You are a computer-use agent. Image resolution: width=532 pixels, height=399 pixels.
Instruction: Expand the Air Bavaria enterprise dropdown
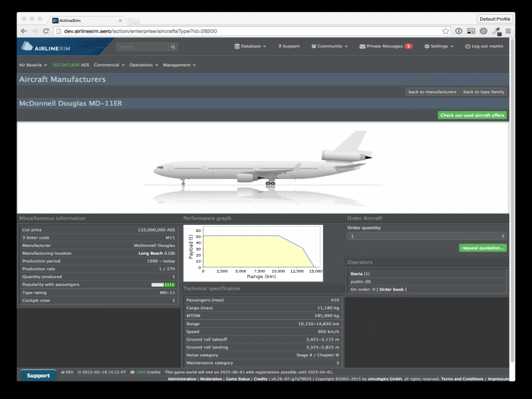pos(33,65)
